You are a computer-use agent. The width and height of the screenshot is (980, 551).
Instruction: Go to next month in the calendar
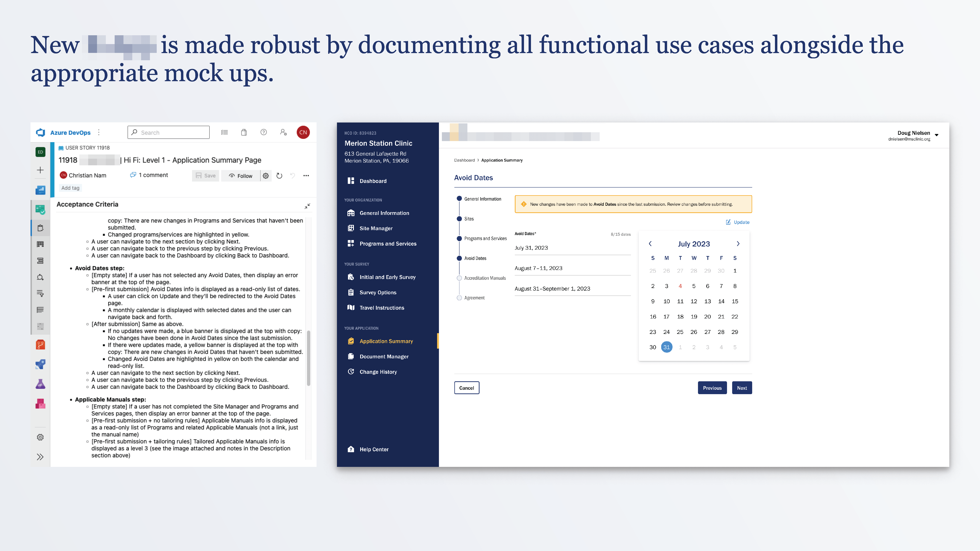pos(738,244)
